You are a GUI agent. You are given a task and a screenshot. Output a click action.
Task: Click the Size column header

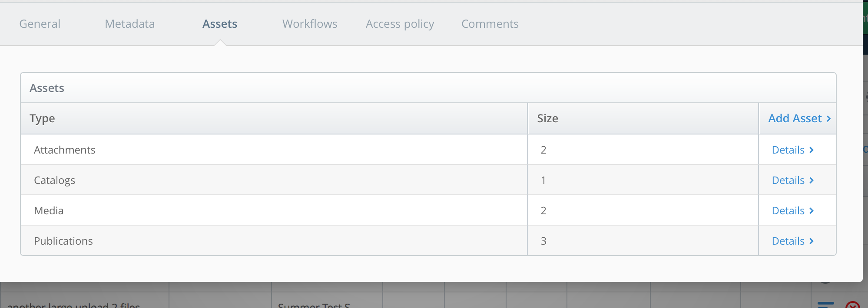point(547,118)
